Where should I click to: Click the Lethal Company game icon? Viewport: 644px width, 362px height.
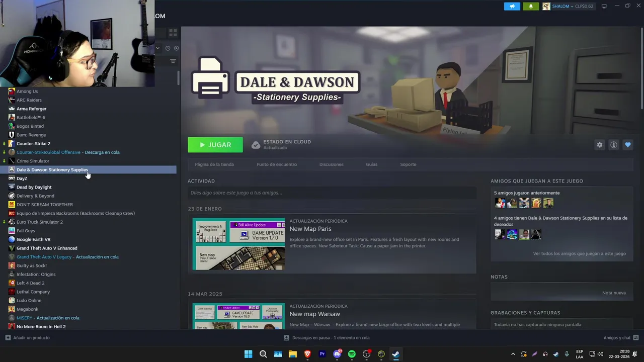pos(12,292)
